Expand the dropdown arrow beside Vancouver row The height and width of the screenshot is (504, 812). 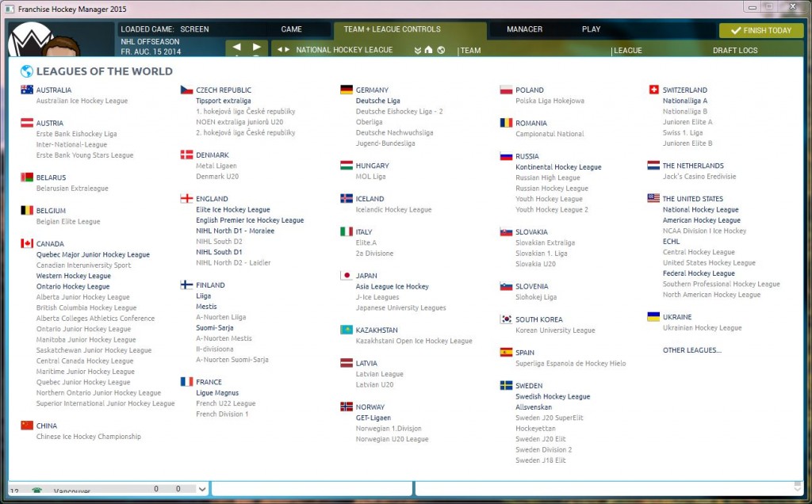pos(202,489)
